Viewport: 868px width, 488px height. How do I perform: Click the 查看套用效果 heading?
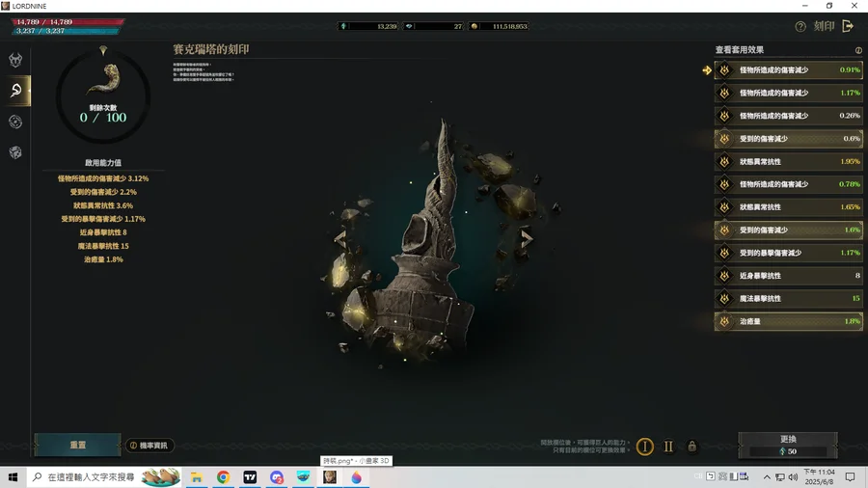[x=740, y=50]
